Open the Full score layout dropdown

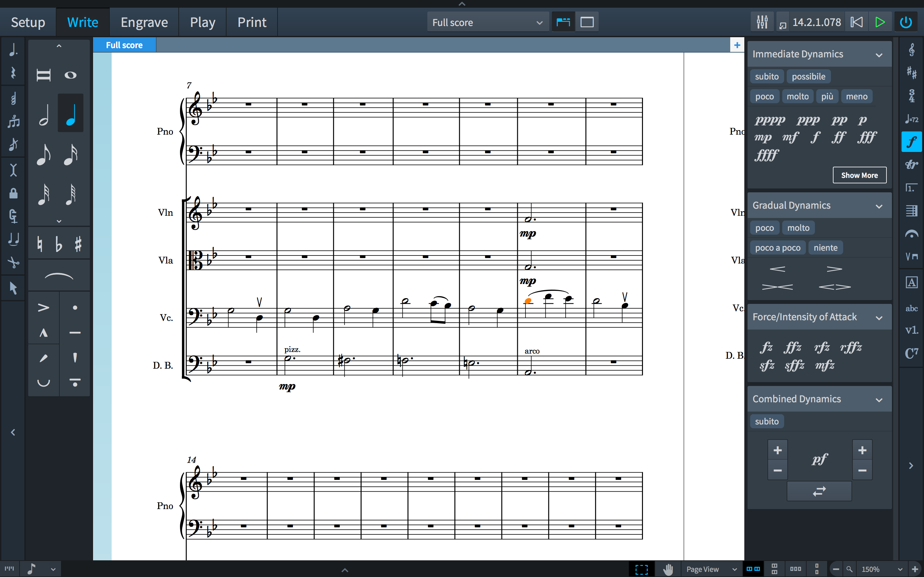coord(487,22)
